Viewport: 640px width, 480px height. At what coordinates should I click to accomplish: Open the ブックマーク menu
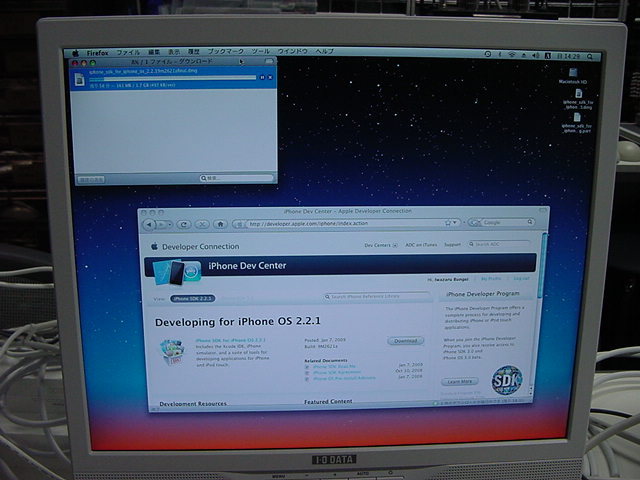coord(226,51)
